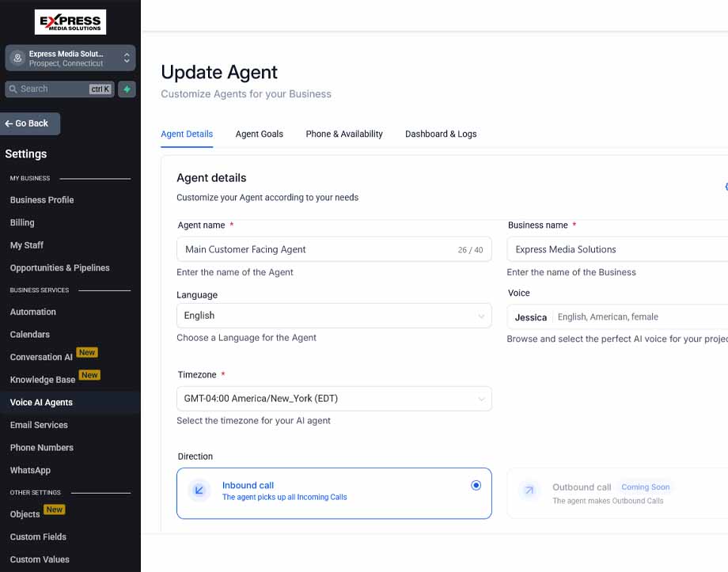Click the New badge beside Objects
This screenshot has width=728, height=572.
click(x=55, y=509)
